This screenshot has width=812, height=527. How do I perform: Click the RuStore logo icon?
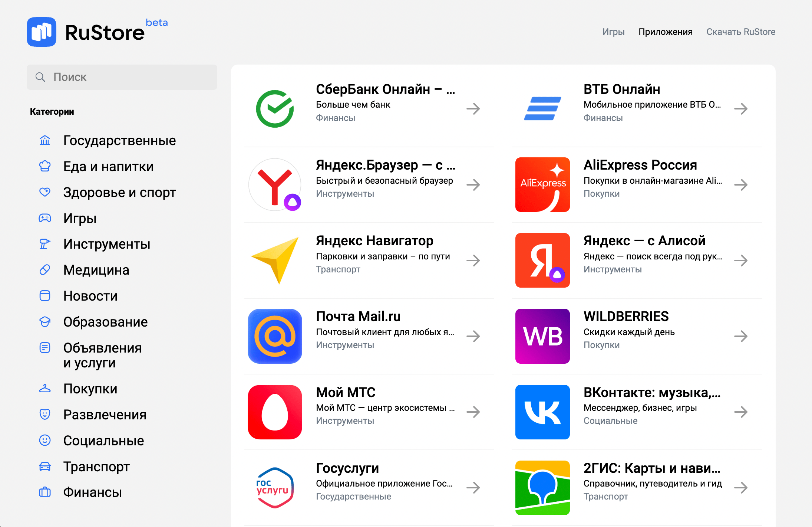(42, 32)
